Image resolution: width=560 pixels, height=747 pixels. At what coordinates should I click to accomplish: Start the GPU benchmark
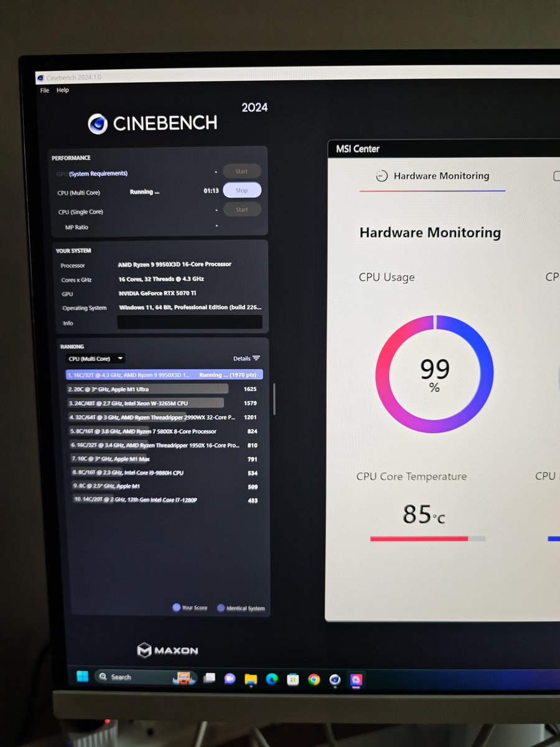[x=241, y=171]
